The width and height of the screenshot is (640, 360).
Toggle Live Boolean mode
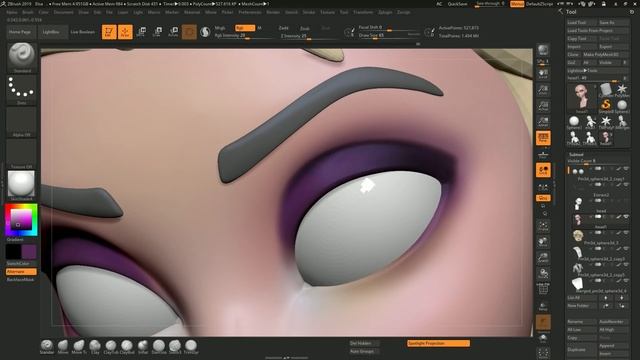pyautogui.click(x=82, y=32)
